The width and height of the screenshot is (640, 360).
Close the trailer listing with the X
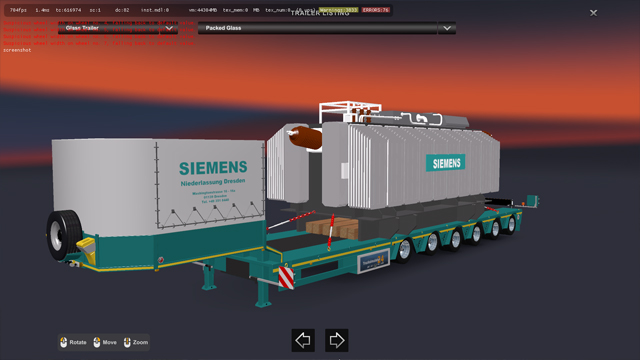[593, 13]
